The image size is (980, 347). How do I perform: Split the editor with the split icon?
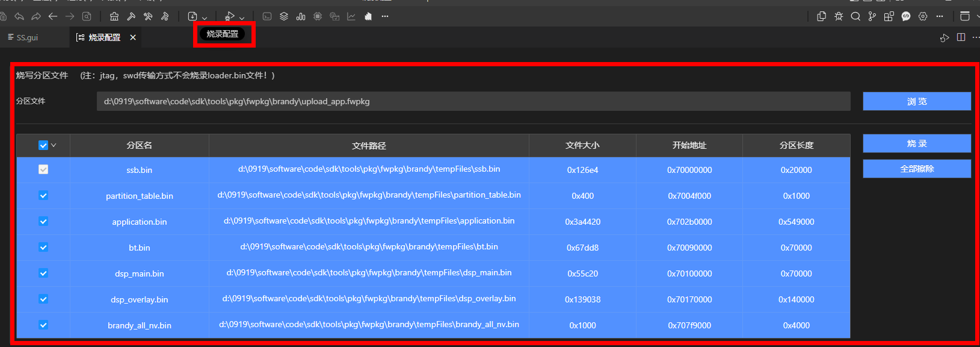961,37
